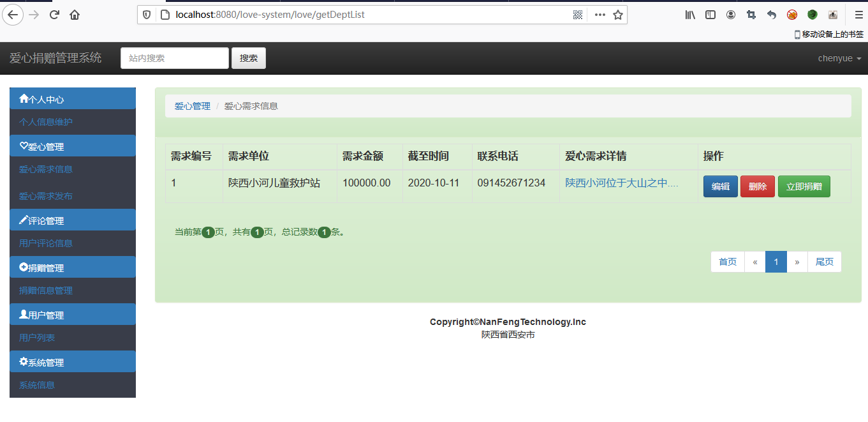This screenshot has width=868, height=422.
Task: Toggle the sidebar panel icon in toolbar
Action: pyautogui.click(x=710, y=14)
